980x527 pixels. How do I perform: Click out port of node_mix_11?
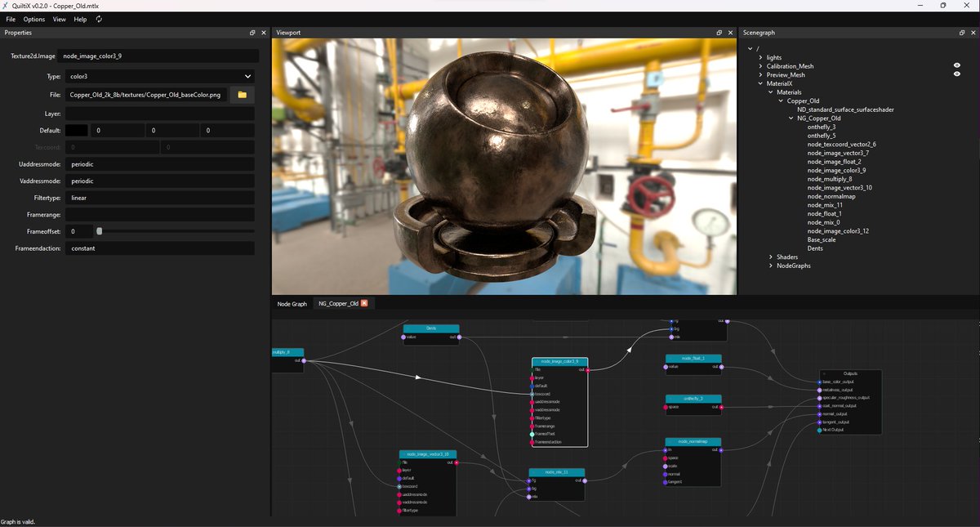584,480
